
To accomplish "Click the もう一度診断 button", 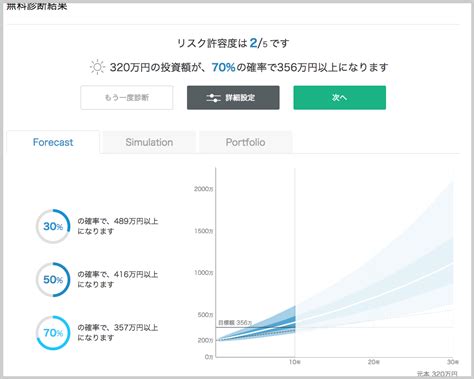I will click(127, 98).
